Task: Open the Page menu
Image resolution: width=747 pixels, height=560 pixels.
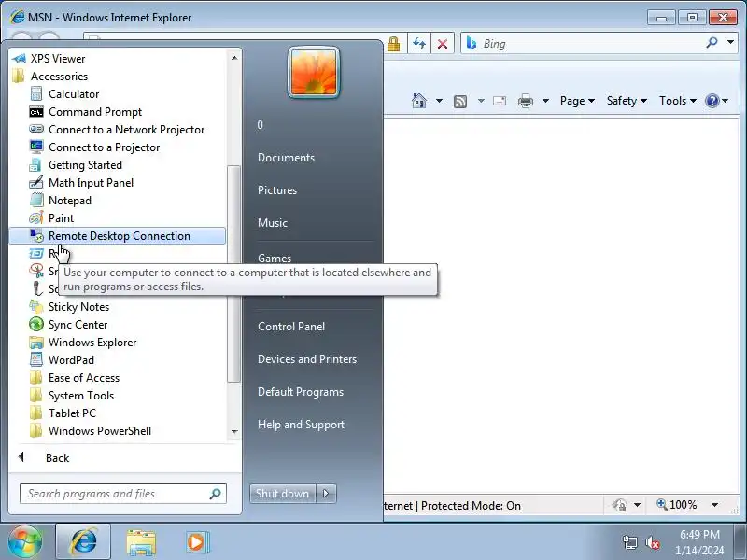Action: click(577, 101)
